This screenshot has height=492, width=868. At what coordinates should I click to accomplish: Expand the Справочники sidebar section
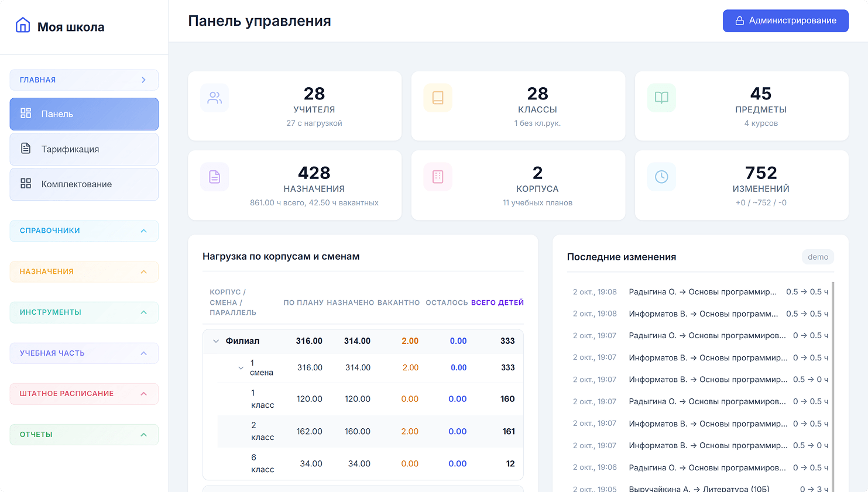[x=84, y=230]
